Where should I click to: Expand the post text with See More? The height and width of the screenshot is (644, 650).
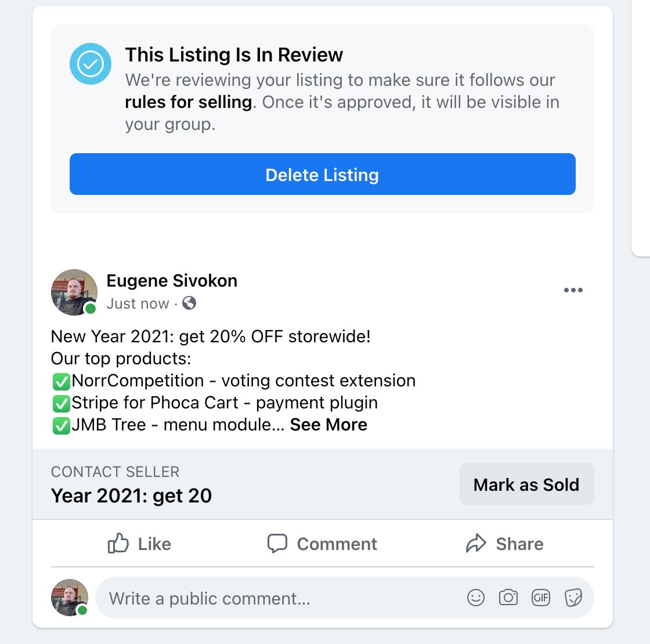(x=328, y=425)
